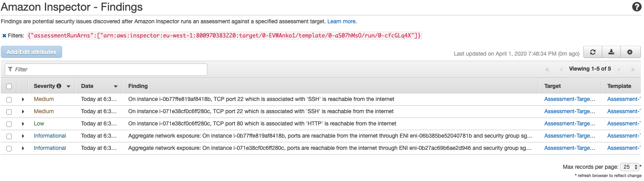Open the Learn more link
Screen dimensions: 644x181
click(341, 21)
